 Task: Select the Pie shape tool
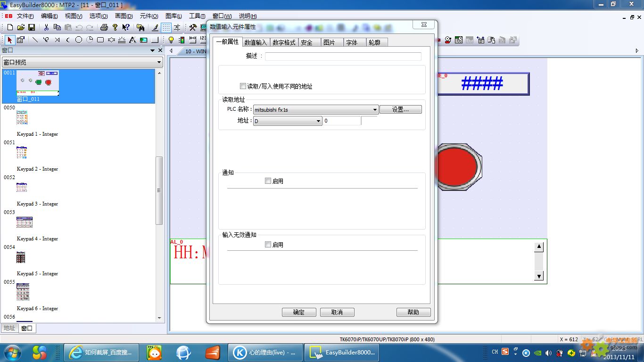click(x=90, y=40)
